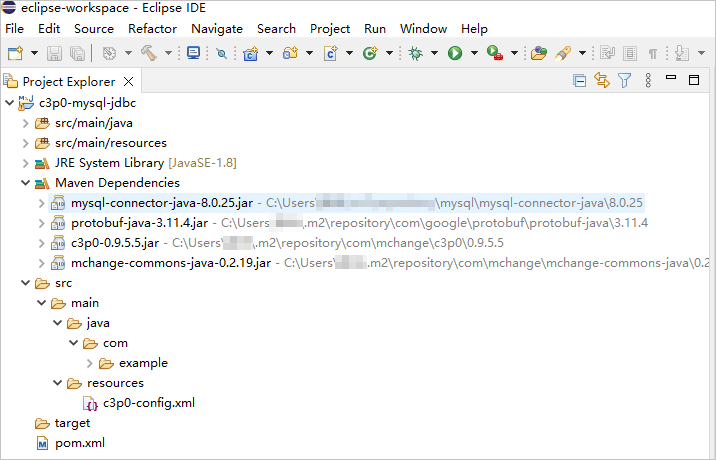Image resolution: width=716 pixels, height=460 pixels.
Task: Open the Project Explorer filter icon
Action: 625,81
